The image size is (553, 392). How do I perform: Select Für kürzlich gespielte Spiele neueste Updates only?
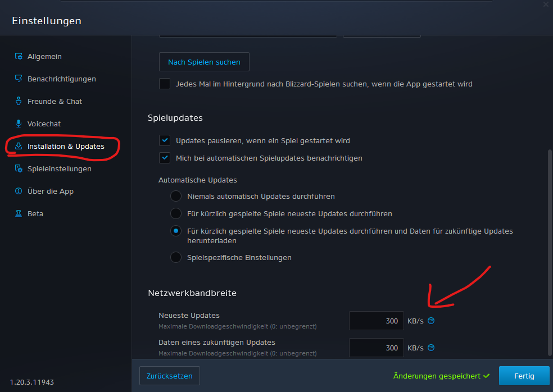(x=176, y=213)
